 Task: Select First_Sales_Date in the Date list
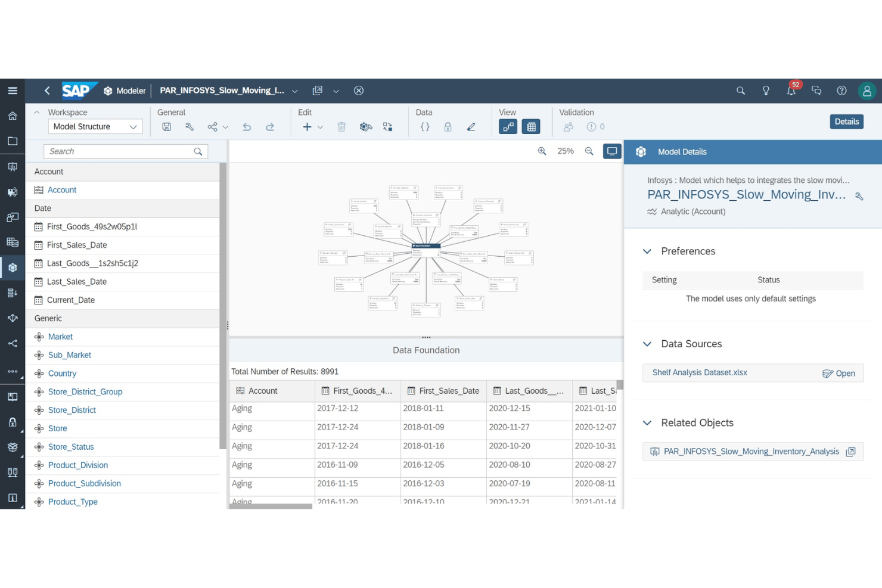77,245
